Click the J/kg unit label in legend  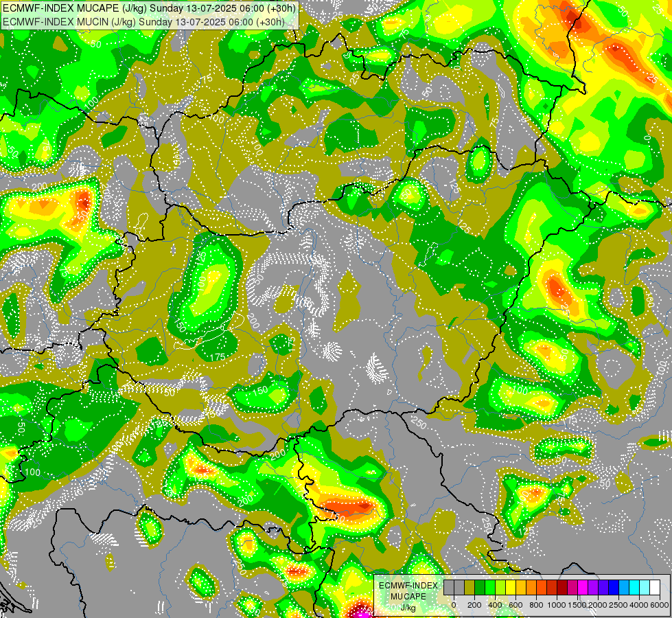(408, 608)
